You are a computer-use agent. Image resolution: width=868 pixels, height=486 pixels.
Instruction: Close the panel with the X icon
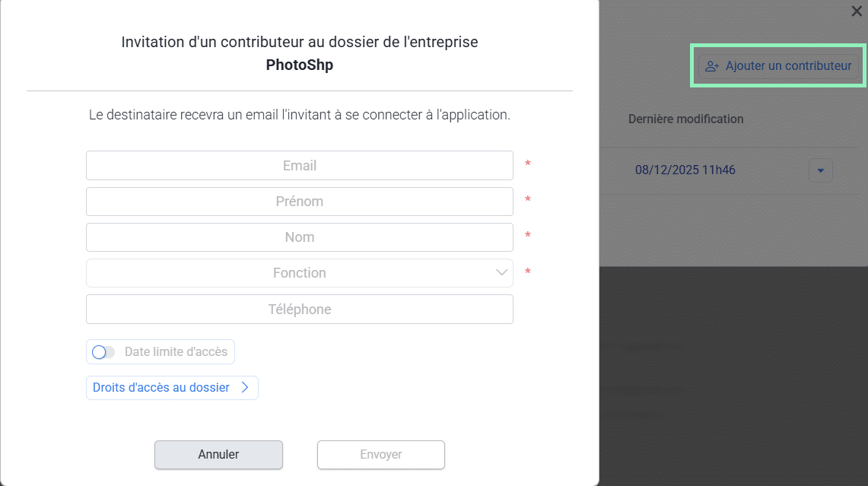[856, 11]
